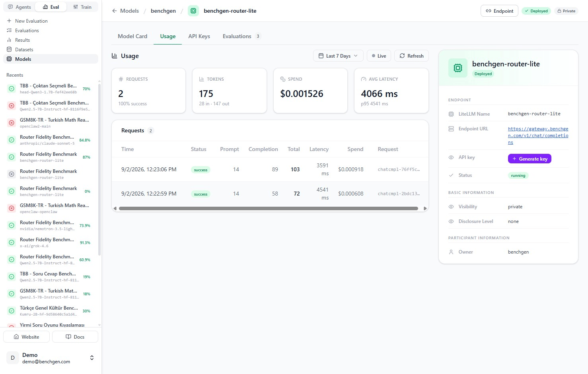The height and width of the screenshot is (374, 588).
Task: Click the D avatar for Demo account
Action: click(13, 358)
